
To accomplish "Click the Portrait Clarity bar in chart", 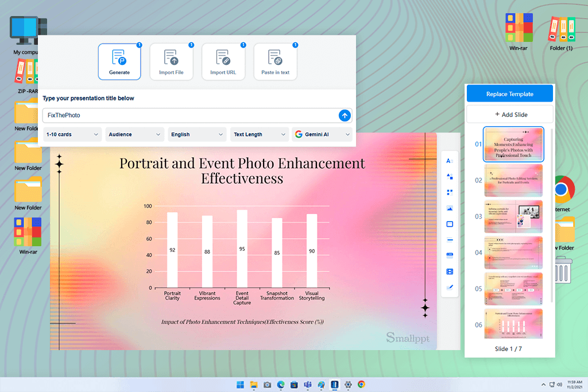I will click(172, 250).
